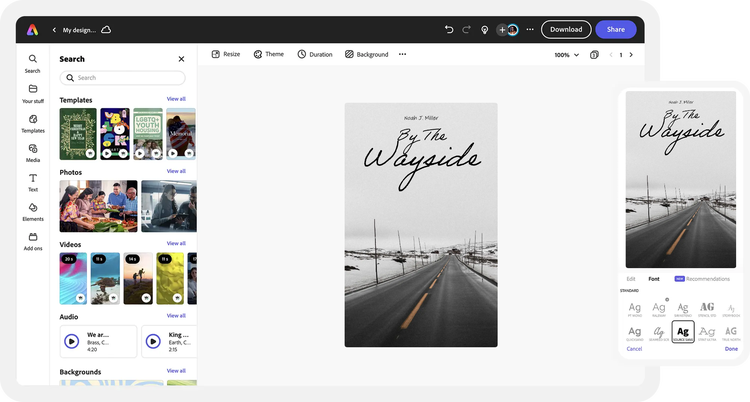This screenshot has height=402, width=750.
Task: Open the Duration settings
Action: click(315, 54)
